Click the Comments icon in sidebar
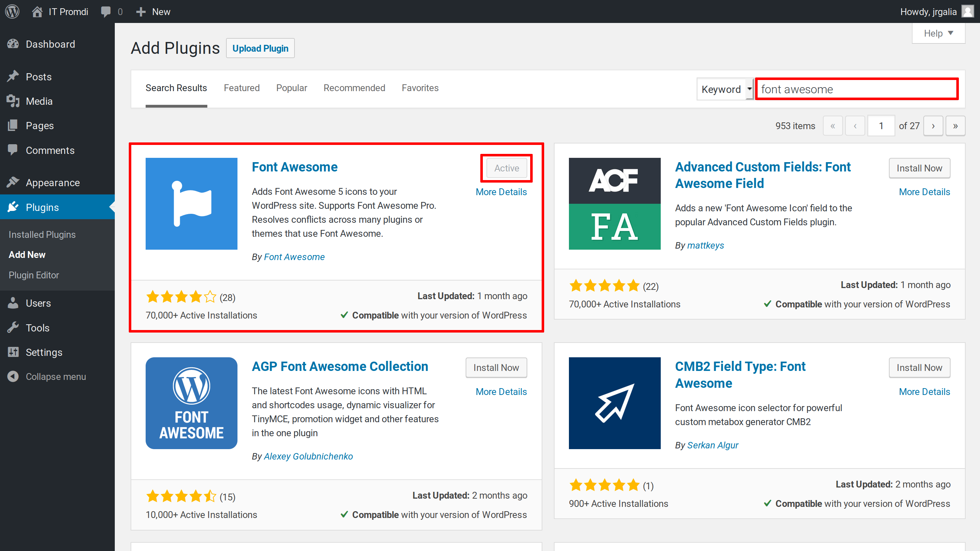This screenshot has width=980, height=551. pos(13,150)
